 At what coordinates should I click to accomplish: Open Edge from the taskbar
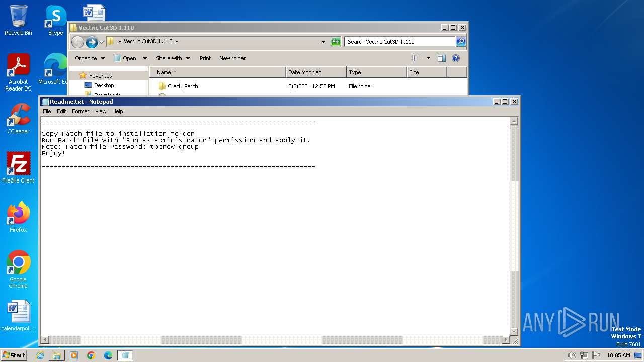coord(108,355)
